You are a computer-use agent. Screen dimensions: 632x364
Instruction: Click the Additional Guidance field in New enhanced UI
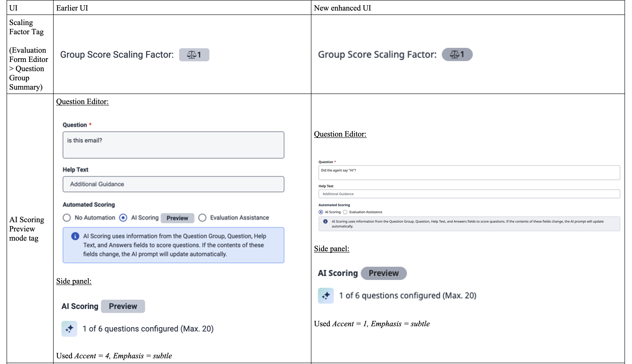469,194
